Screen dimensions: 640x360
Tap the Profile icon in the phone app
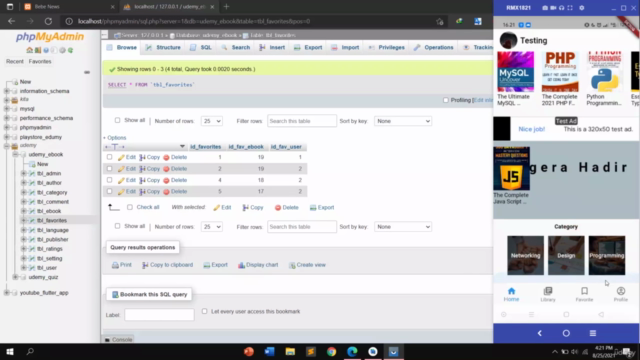coord(621,291)
